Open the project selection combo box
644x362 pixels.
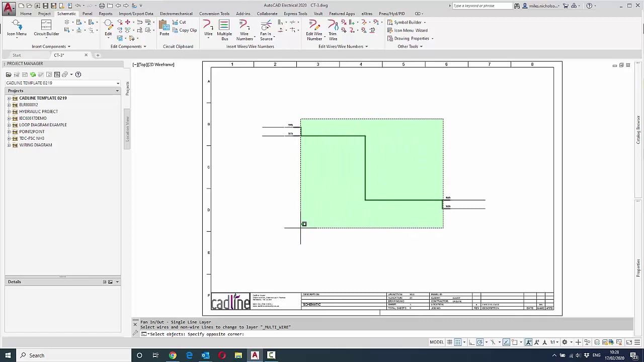point(63,83)
